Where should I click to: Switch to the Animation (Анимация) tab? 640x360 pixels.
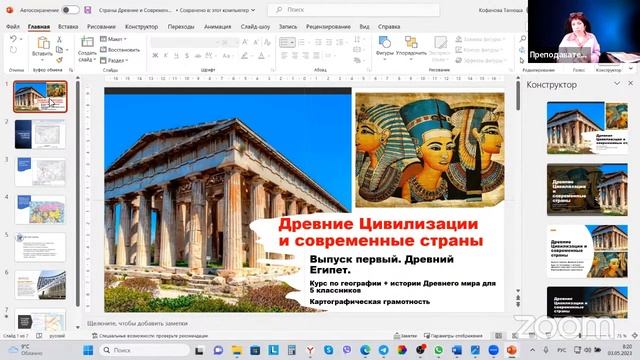point(218,27)
